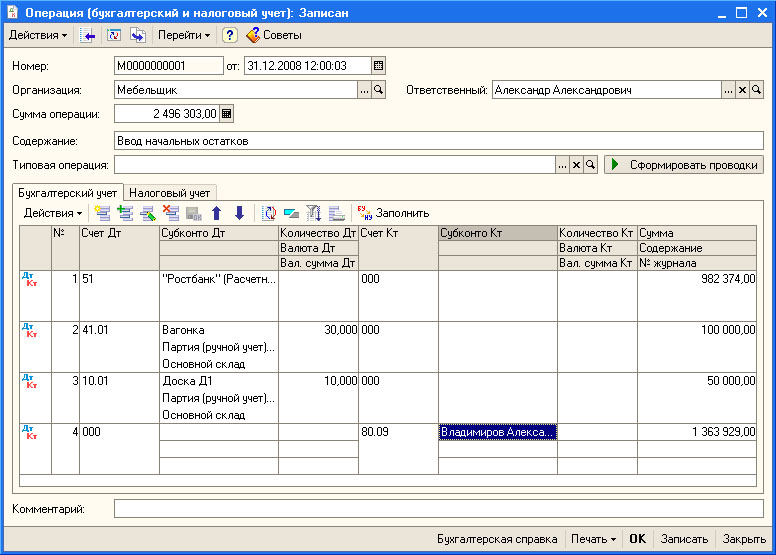Switch to Налоговый учет tab
The height and width of the screenshot is (555, 776).
pyautogui.click(x=170, y=193)
